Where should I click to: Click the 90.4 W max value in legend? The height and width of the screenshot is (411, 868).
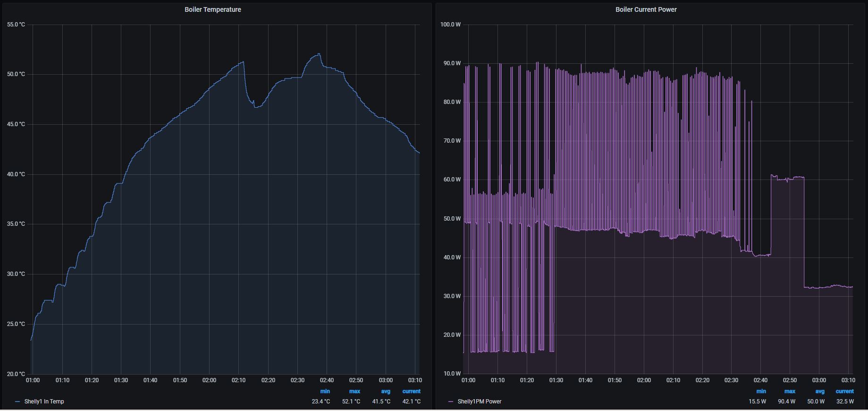pos(786,402)
